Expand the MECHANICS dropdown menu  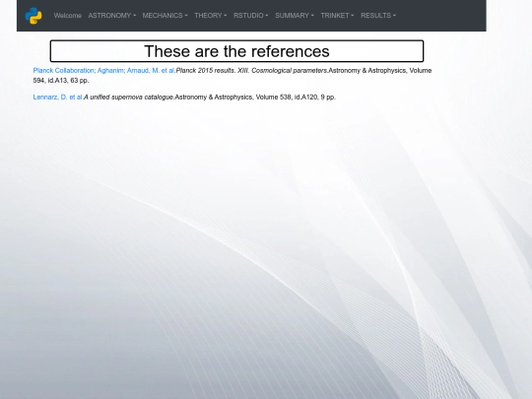coord(165,16)
